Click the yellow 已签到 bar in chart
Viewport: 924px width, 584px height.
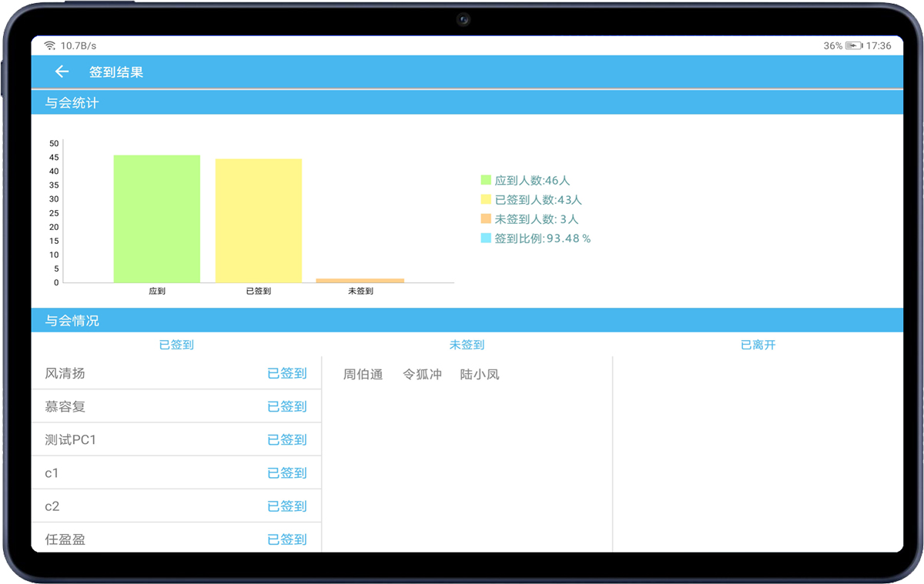[x=258, y=221]
